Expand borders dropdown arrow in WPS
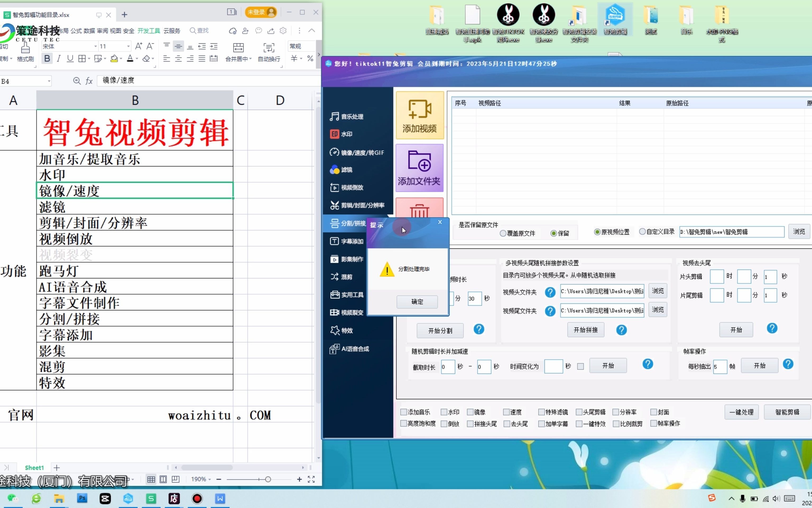The width and height of the screenshot is (812, 508). (x=89, y=59)
